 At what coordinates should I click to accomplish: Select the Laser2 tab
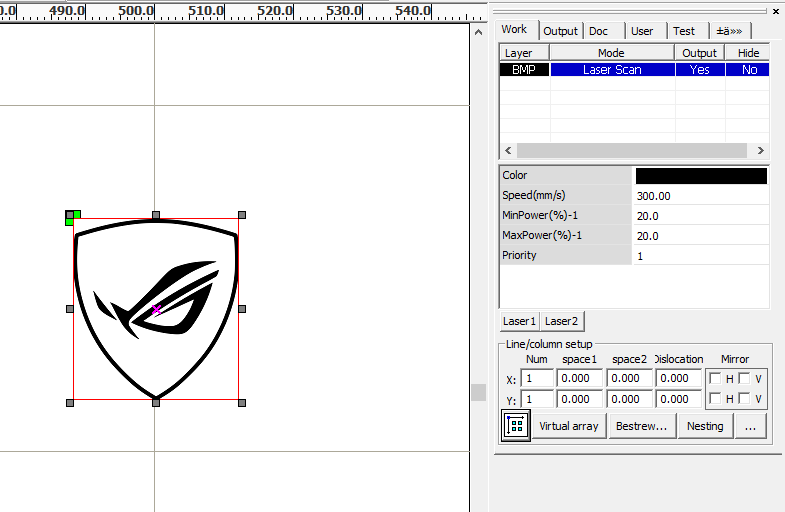pyautogui.click(x=562, y=321)
